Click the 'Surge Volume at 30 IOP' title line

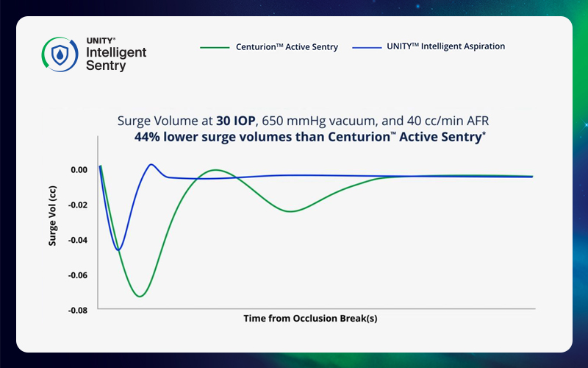[x=303, y=121]
